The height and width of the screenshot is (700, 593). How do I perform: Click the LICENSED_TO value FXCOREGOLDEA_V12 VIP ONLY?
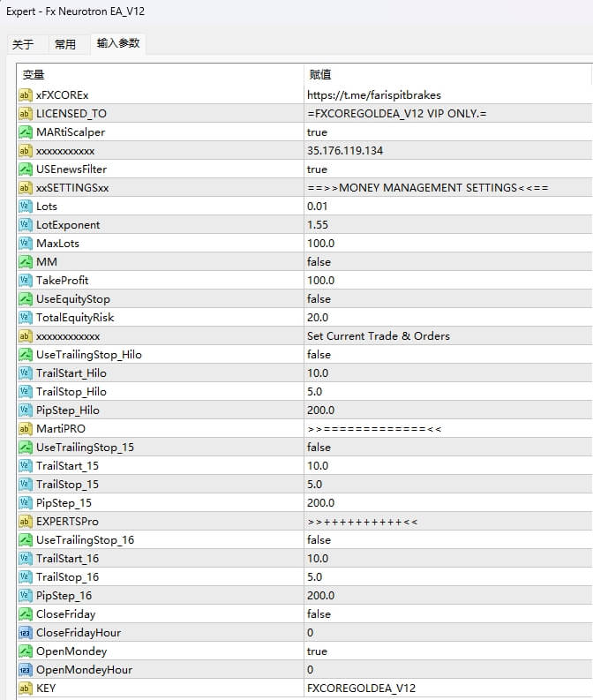coord(397,114)
